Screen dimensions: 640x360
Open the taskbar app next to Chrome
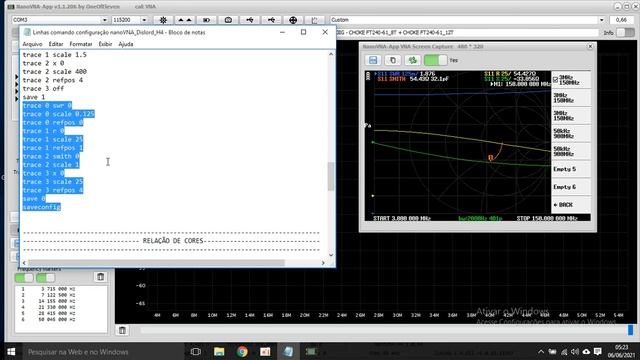[x=265, y=351]
